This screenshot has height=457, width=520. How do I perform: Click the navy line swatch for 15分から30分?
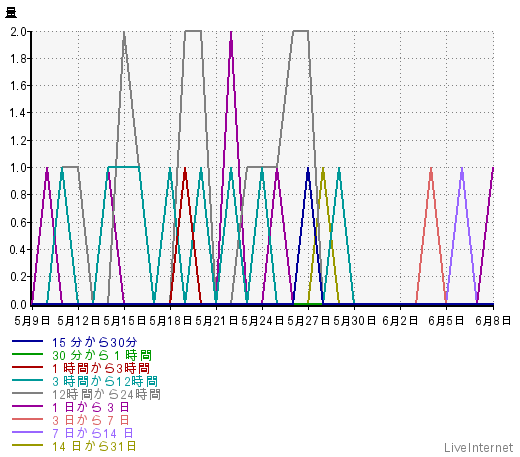coord(27,341)
